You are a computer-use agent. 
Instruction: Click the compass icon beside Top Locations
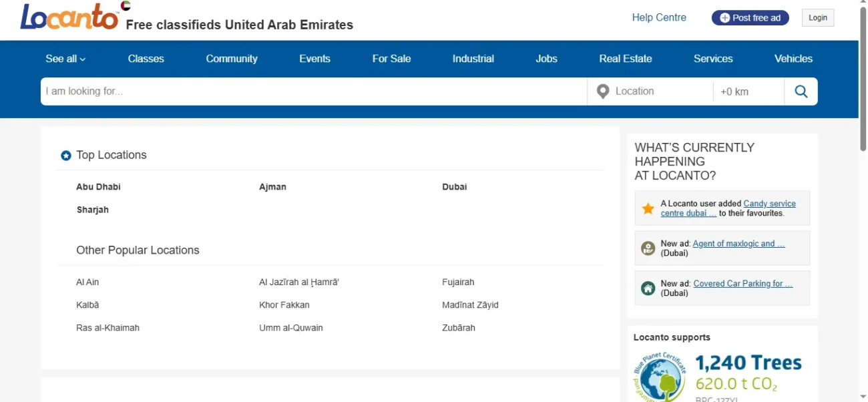(65, 155)
